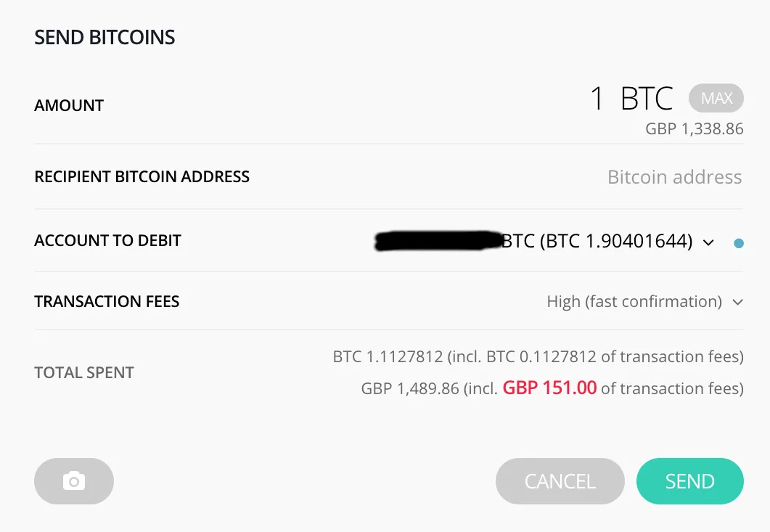The image size is (770, 532).
Task: Open the High (fast confirmation) fee dropdown
Action: click(634, 302)
